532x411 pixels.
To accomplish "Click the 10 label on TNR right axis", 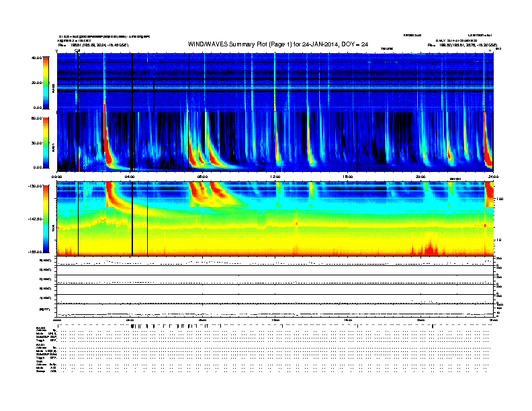I will coord(498,240).
